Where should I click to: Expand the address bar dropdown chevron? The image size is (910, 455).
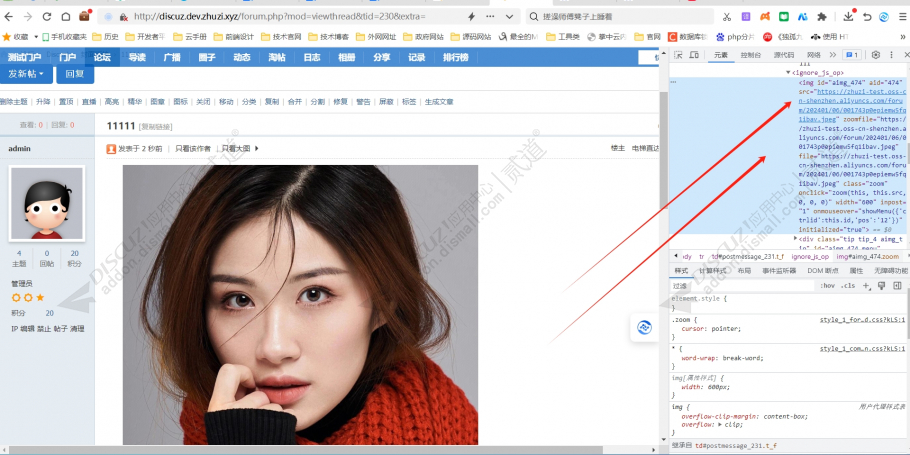(509, 17)
